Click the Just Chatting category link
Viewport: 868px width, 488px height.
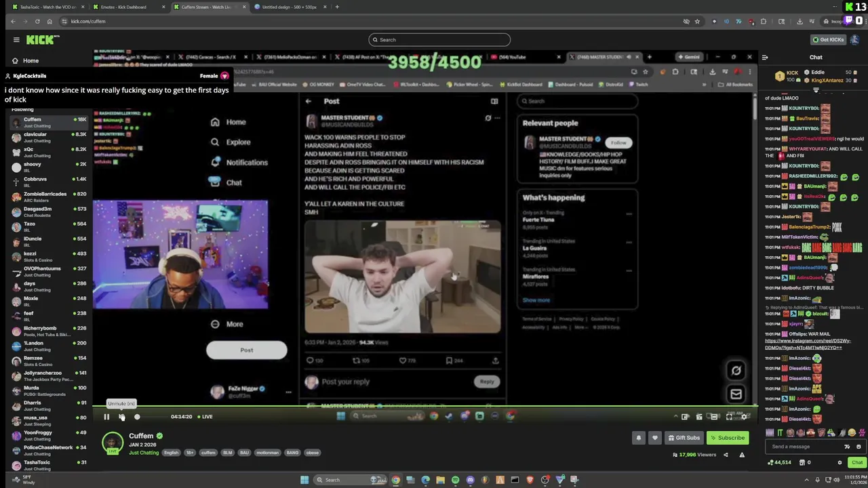(x=144, y=453)
